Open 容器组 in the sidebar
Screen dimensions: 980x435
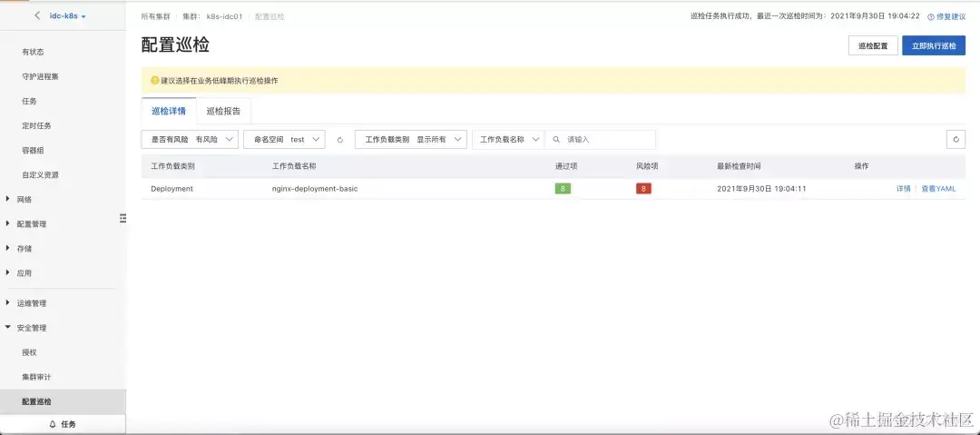point(34,150)
